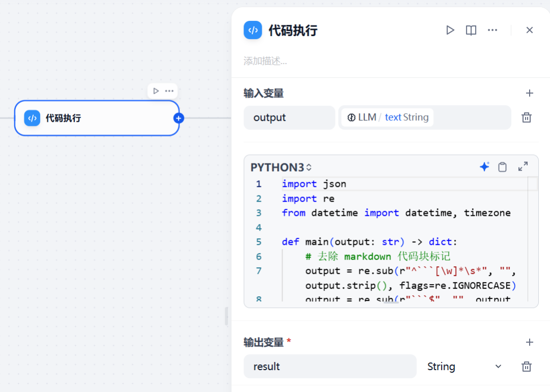Click the 输出变量 section label

tap(263, 342)
